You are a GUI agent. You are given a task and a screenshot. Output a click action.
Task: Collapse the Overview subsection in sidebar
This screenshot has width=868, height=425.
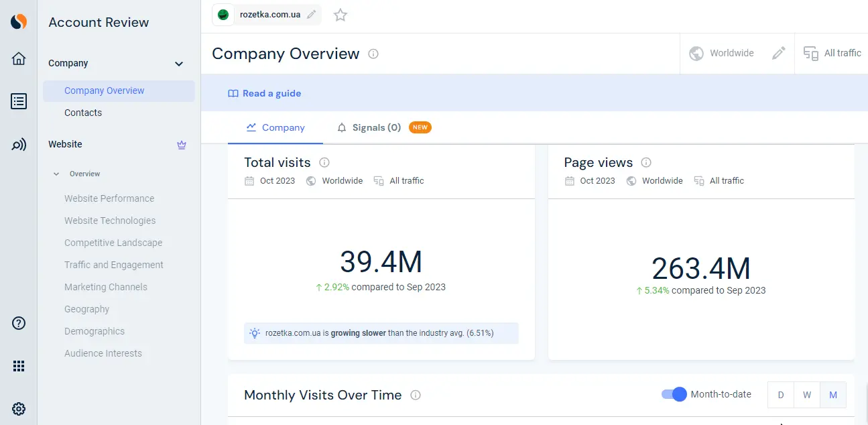click(x=56, y=174)
